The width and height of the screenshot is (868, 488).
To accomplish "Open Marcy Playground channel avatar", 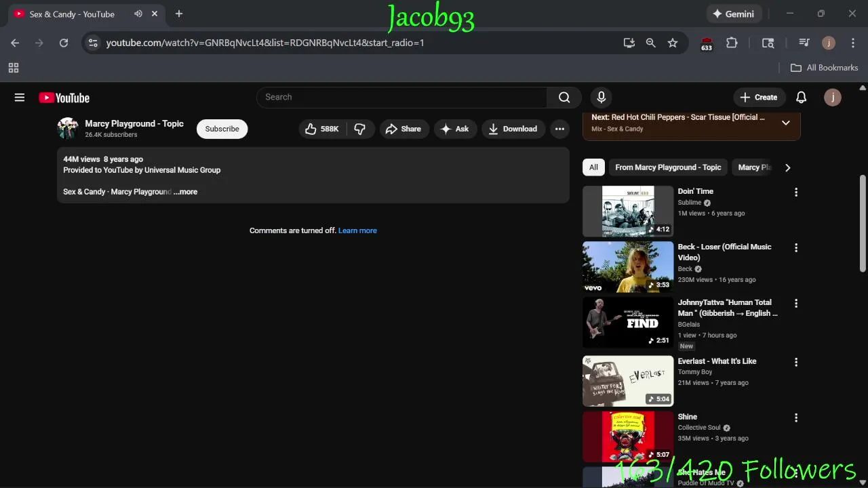I will 68,129.
